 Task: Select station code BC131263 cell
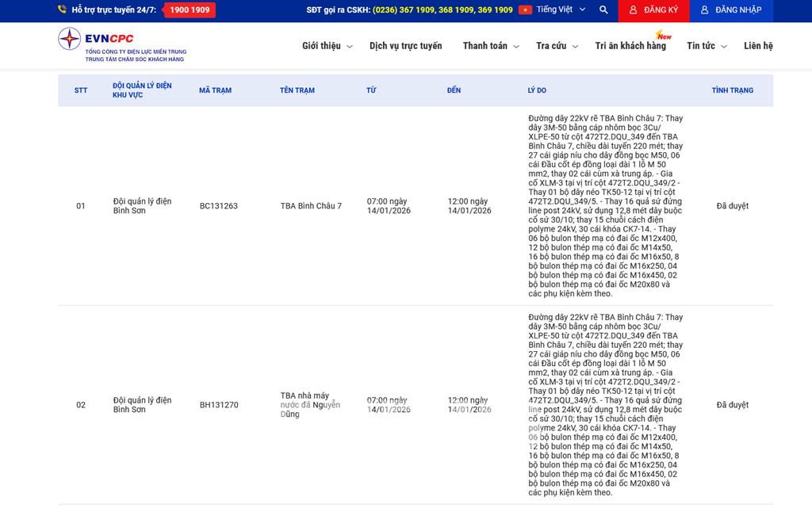point(219,206)
